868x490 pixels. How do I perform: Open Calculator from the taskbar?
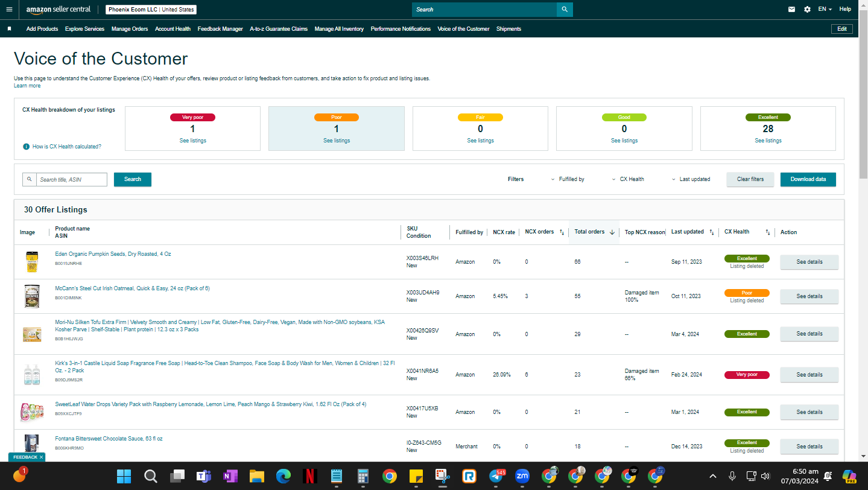tap(363, 476)
